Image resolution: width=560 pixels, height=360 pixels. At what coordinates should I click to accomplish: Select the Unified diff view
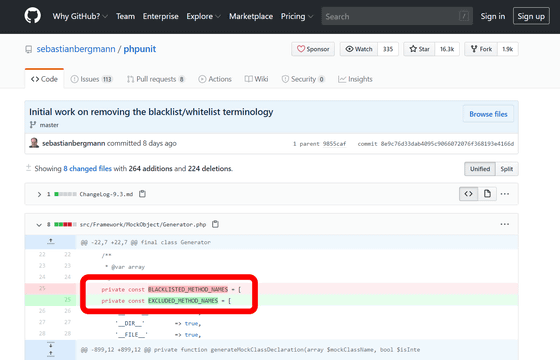tap(480, 169)
